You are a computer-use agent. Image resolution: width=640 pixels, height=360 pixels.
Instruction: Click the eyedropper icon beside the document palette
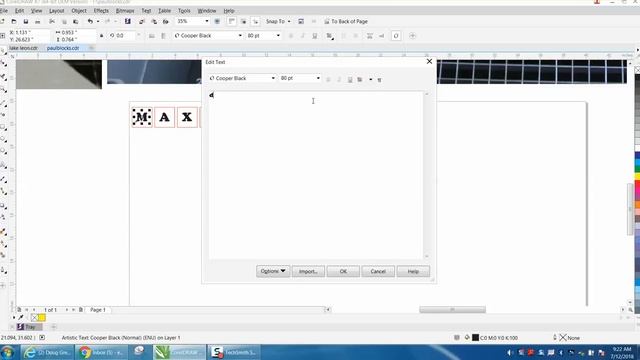[21, 318]
